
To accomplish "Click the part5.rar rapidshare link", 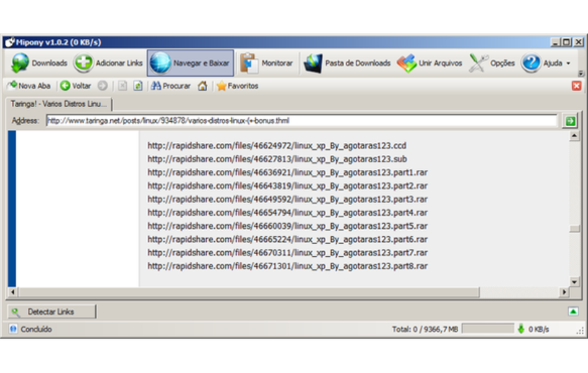I will pos(287,226).
